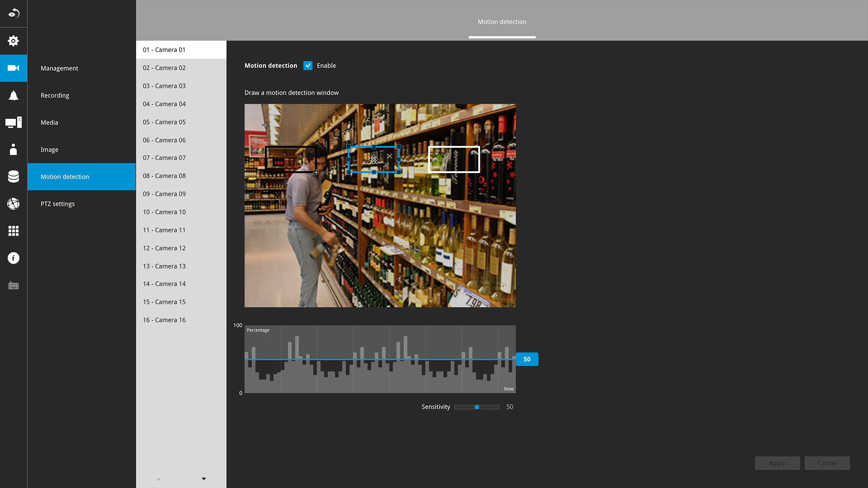Open the storage database icon
The width and height of the screenshot is (868, 488).
(14, 177)
